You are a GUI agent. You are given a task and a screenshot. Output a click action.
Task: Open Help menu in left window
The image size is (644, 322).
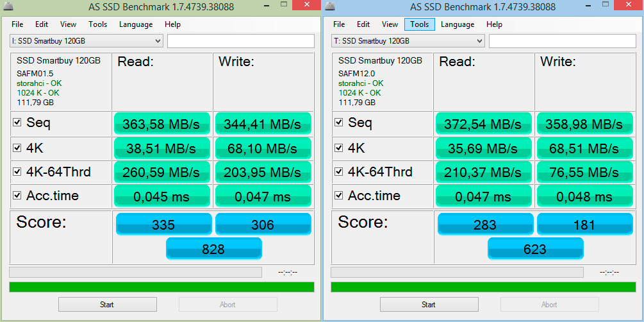tap(172, 24)
